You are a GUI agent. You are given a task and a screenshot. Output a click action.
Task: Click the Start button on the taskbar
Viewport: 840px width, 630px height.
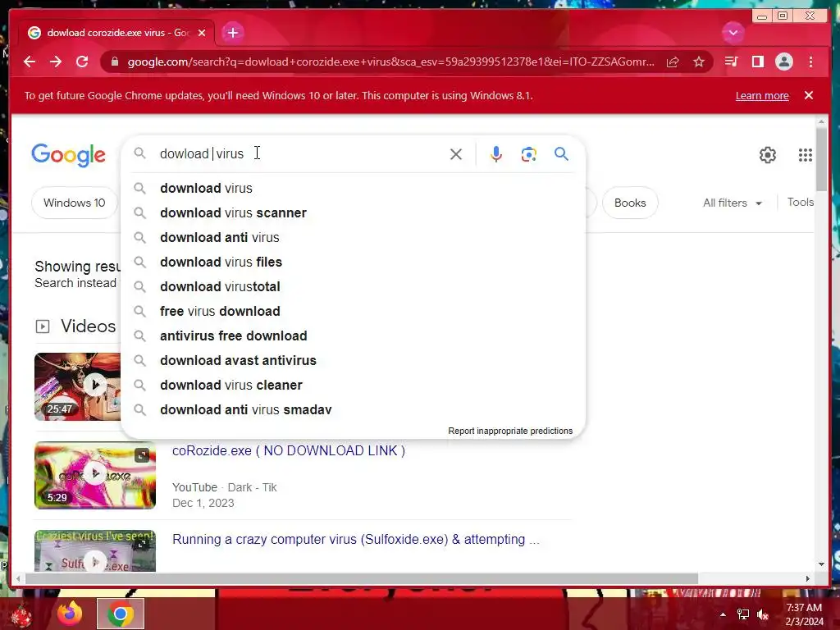click(x=21, y=614)
